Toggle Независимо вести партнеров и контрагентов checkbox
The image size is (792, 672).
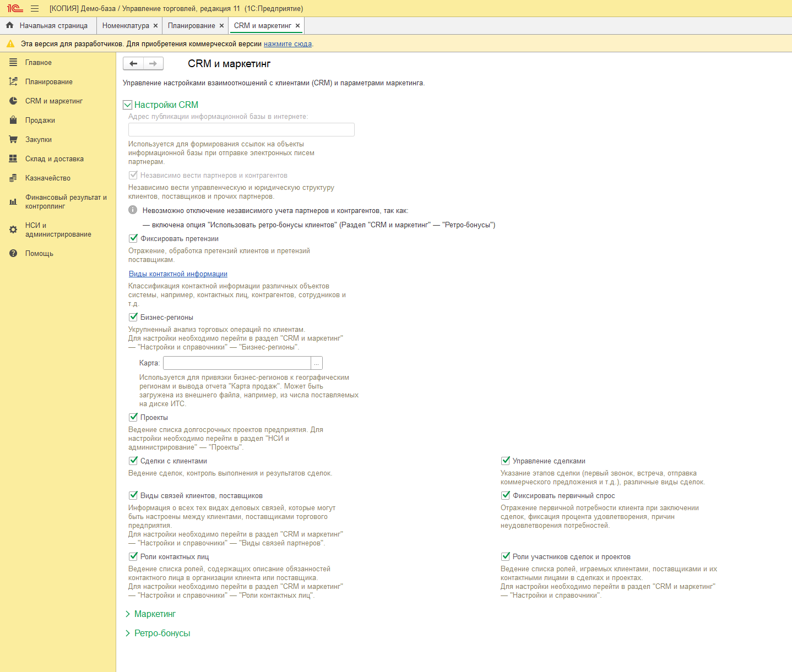[x=133, y=175]
